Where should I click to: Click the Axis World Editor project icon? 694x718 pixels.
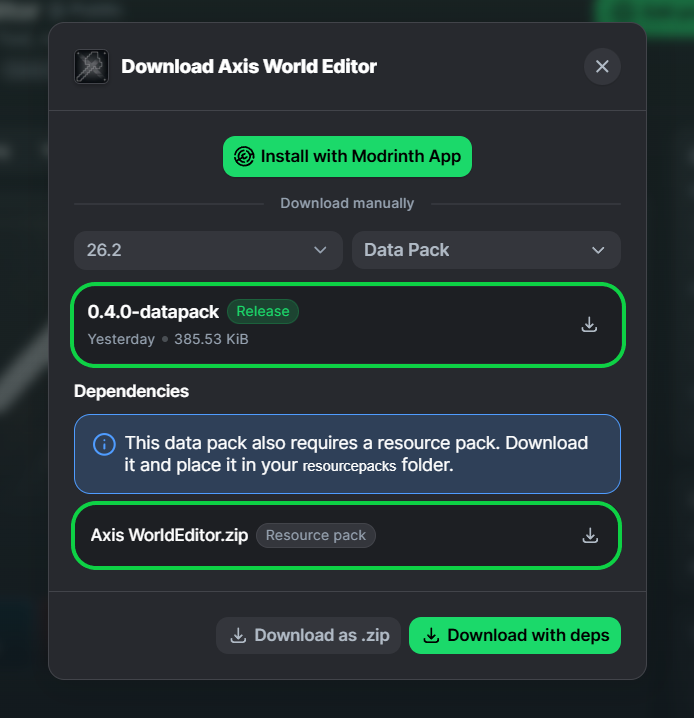[92, 67]
